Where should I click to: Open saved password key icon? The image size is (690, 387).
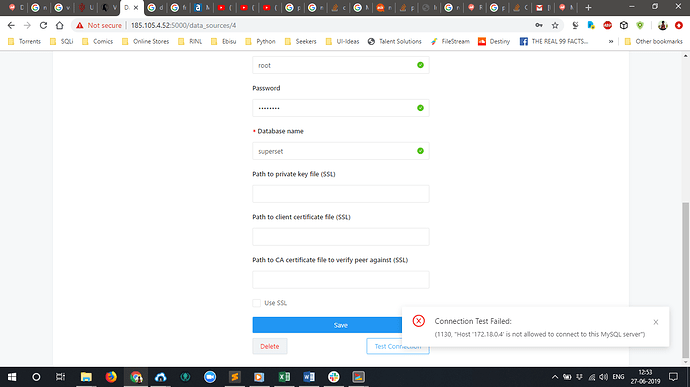coord(539,26)
